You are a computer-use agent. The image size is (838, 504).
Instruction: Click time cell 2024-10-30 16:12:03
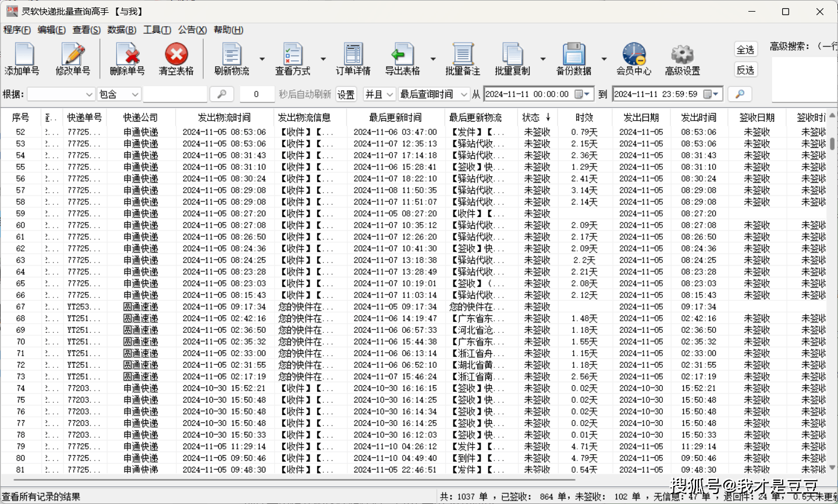coord(395,435)
